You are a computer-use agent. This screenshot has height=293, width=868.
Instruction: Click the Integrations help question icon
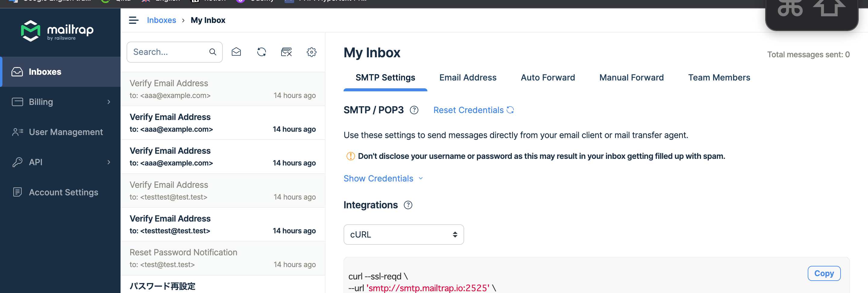coord(408,205)
